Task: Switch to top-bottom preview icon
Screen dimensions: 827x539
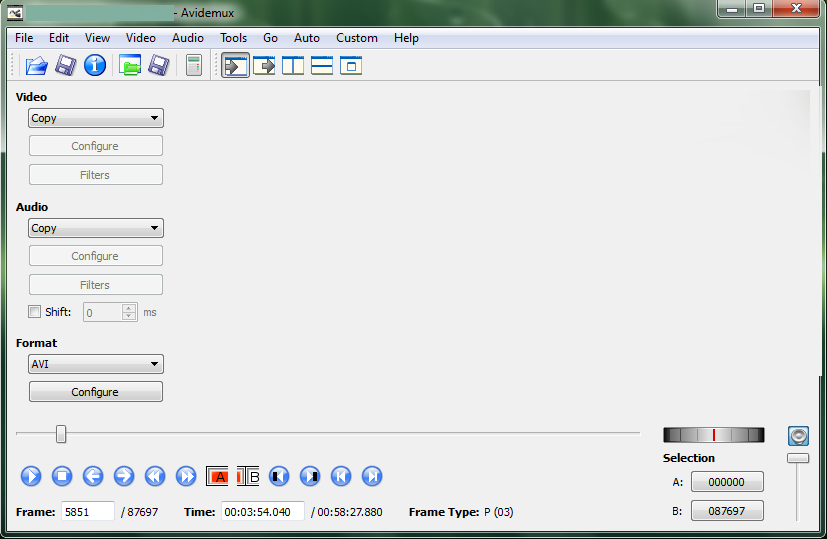Action: (322, 66)
